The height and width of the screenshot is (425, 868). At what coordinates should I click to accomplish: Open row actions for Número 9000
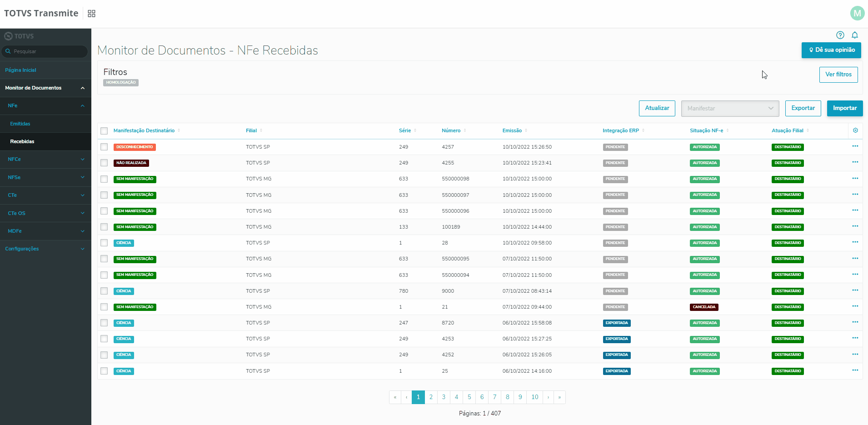coord(855,290)
